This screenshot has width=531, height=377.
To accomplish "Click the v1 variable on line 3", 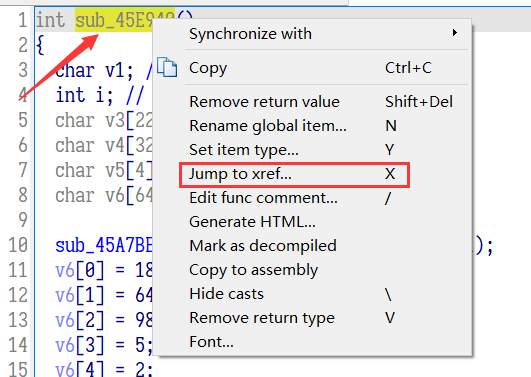I will pos(114,70).
